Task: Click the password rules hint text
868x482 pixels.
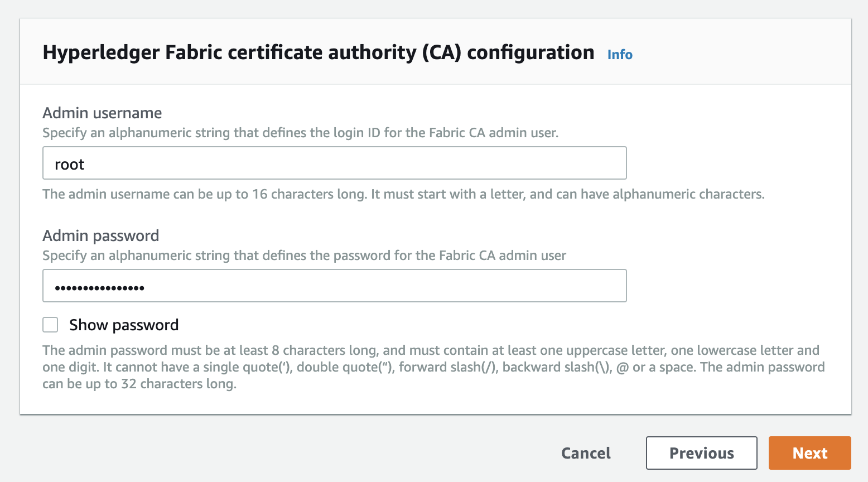Action: coord(433,367)
